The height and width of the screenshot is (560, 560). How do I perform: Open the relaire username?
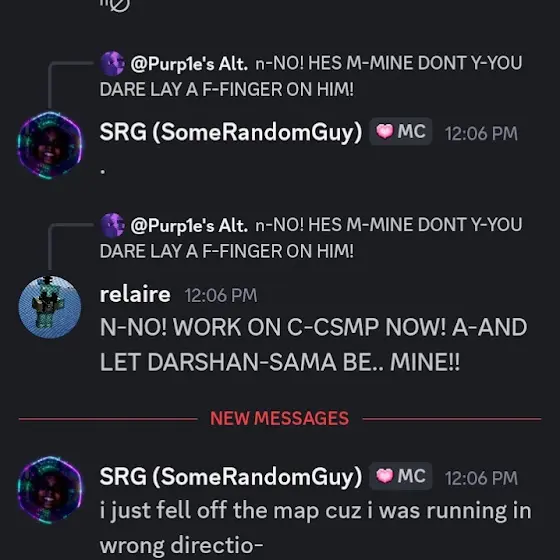(135, 295)
